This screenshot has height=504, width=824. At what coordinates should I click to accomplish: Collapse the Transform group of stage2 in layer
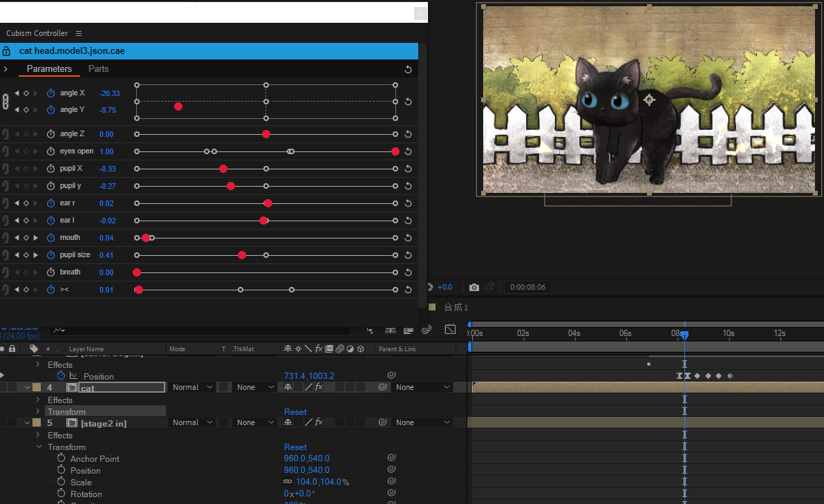(39, 447)
